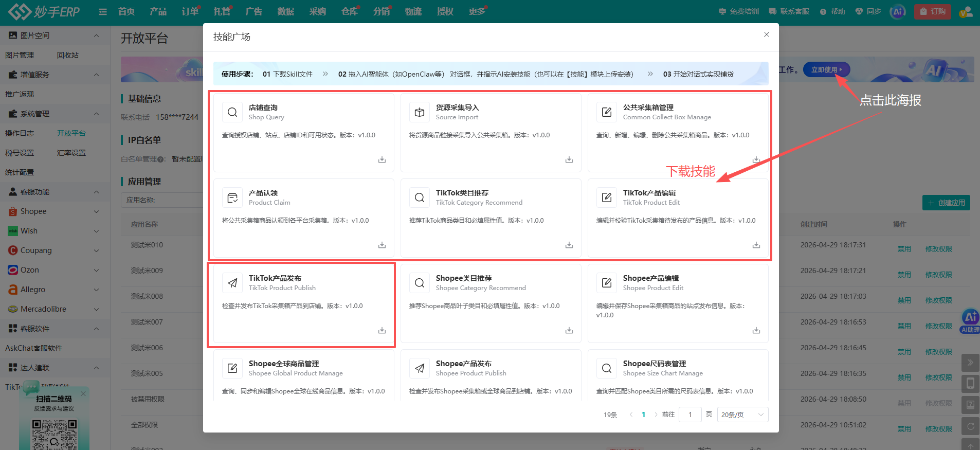The height and width of the screenshot is (450, 980).
Task: Open 汇率设置 in the sidebar
Action: point(71,153)
